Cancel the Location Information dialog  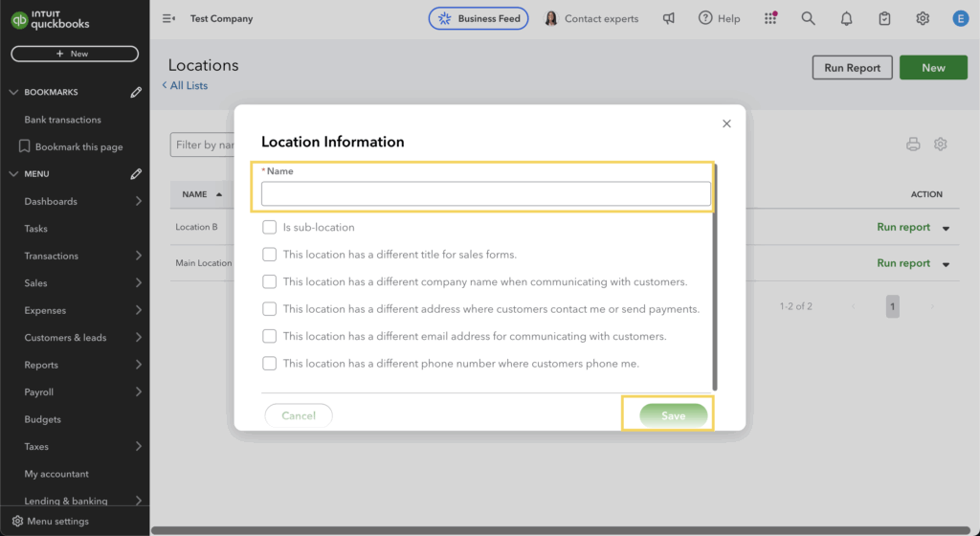[299, 415]
